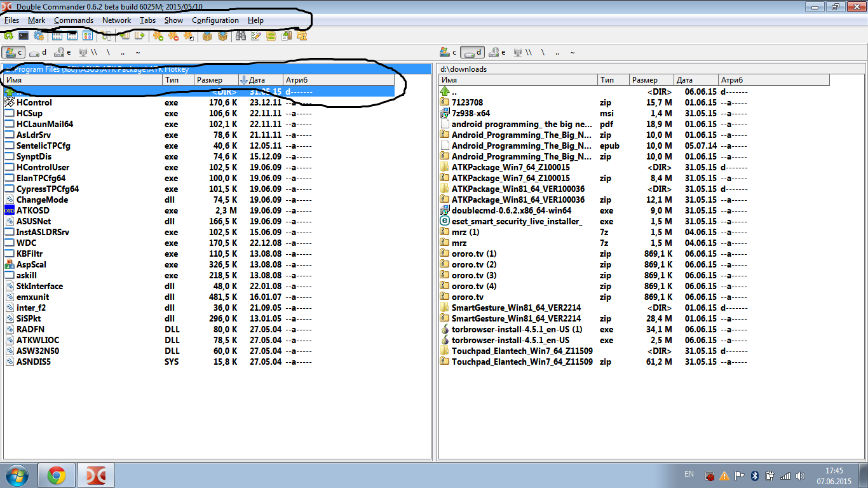This screenshot has height=488, width=868.
Task: Select doublecmd-0.6.2.x86_64-win64 file
Action: (x=511, y=210)
